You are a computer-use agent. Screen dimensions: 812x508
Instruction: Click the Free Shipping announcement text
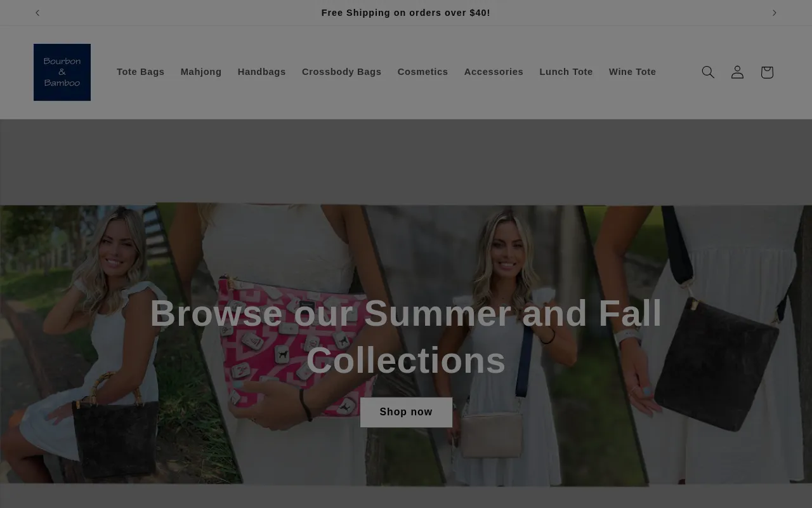pyautogui.click(x=406, y=13)
